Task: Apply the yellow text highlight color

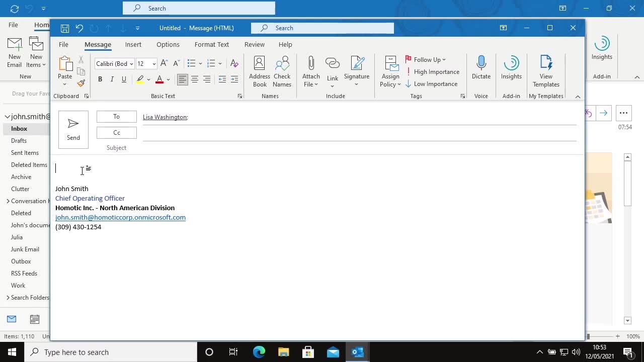Action: 140,79
